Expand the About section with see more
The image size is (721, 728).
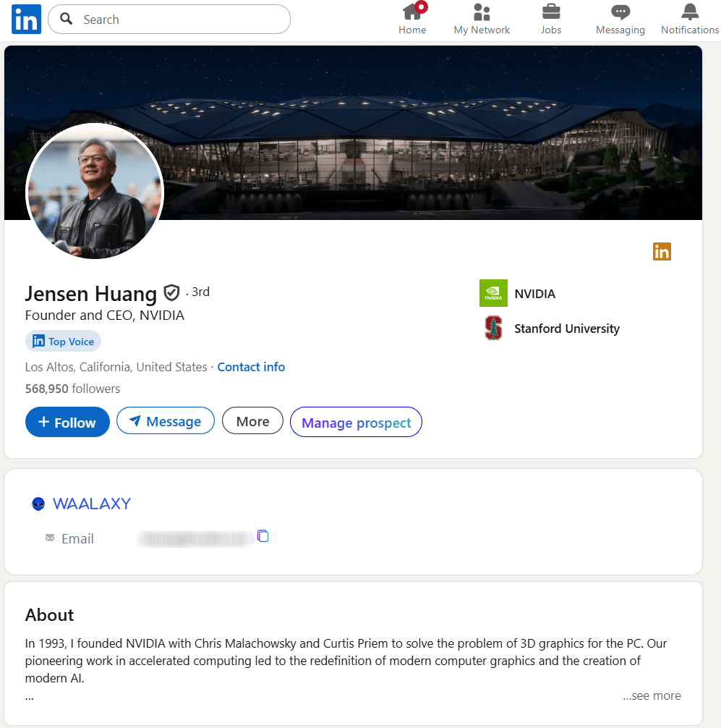(x=652, y=695)
